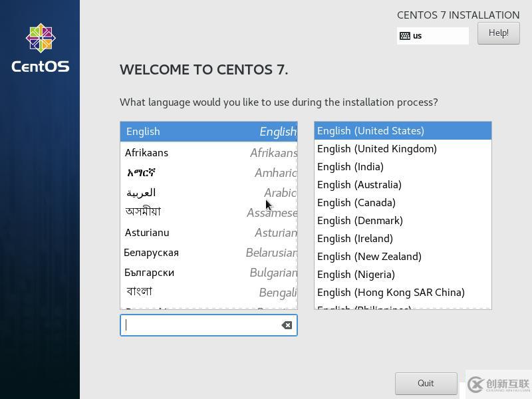Select Belarusian language row
This screenshot has height=399, width=532.
[x=208, y=253]
